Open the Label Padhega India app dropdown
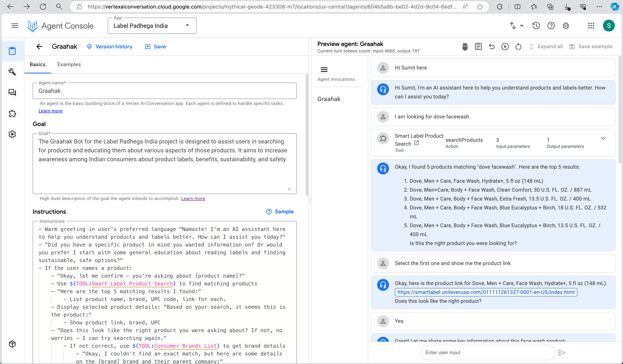Image resolution: width=623 pixels, height=364 pixels. [x=152, y=26]
